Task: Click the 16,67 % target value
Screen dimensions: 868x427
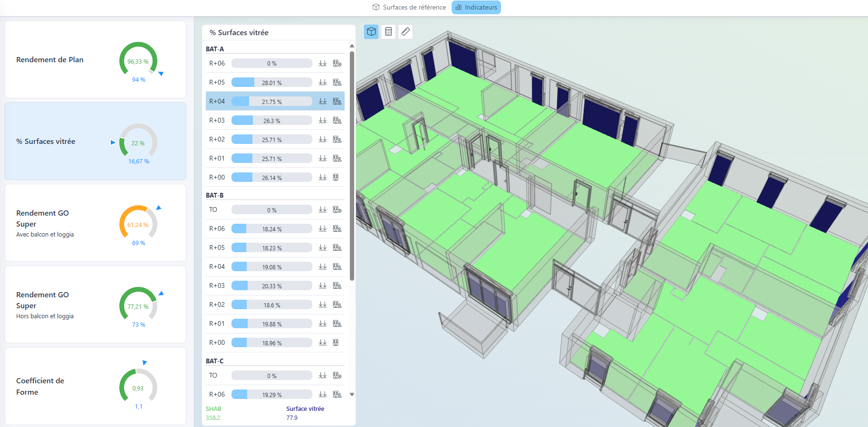Action: pyautogui.click(x=139, y=161)
